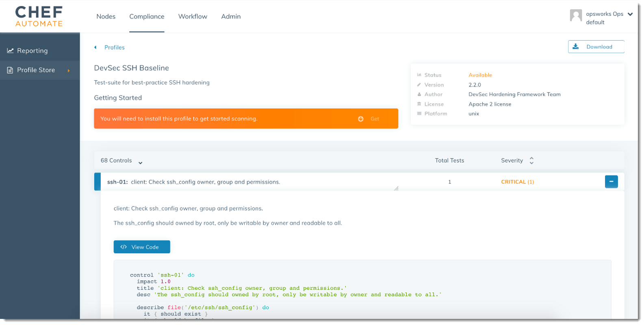Open the Workflow tab
This screenshot has height=325, width=644.
click(x=193, y=17)
